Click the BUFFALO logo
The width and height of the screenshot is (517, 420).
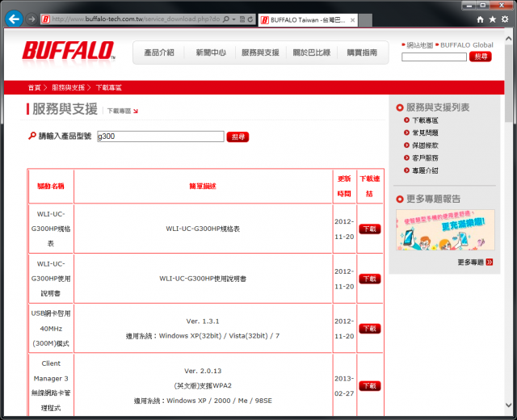tap(69, 51)
